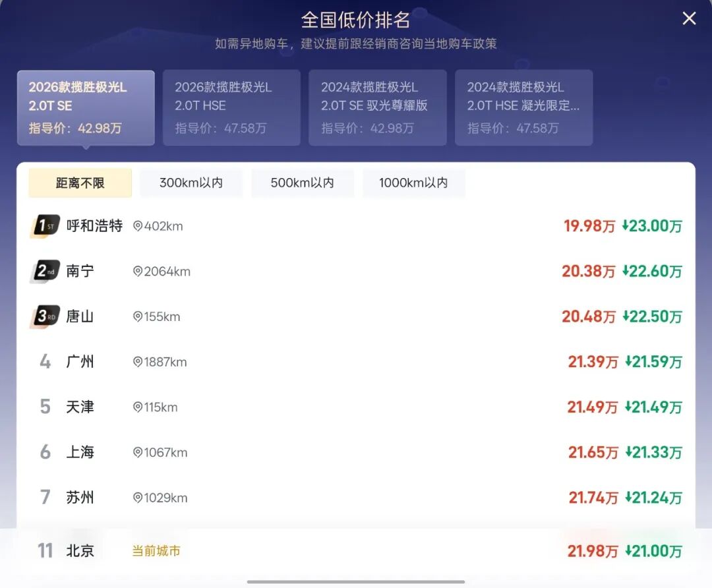The height and width of the screenshot is (588, 712).
Task: Tap the home indicator bar at the bottom
Action: coord(355,581)
